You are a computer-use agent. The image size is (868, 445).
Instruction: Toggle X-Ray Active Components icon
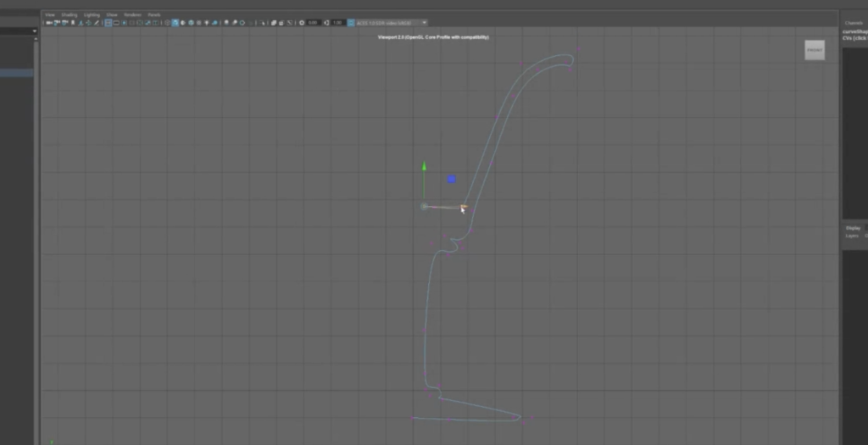coord(281,23)
